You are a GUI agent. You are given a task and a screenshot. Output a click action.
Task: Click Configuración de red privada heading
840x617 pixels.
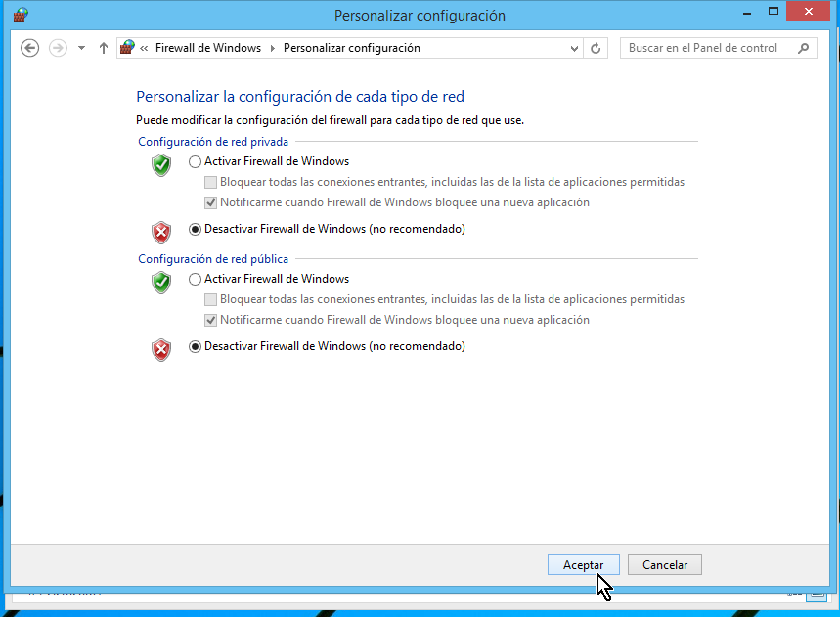click(x=213, y=142)
